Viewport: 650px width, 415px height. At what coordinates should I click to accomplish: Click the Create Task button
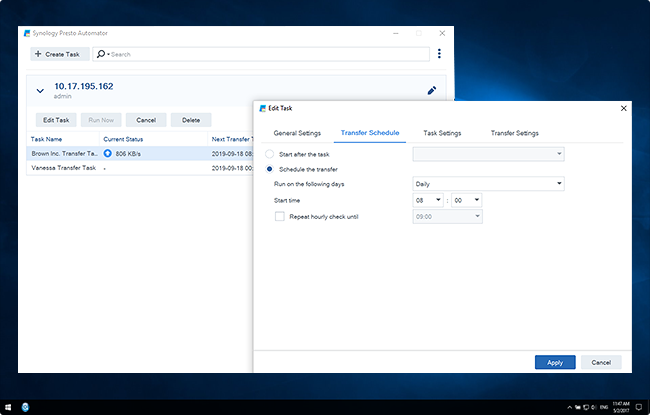[x=54, y=54]
